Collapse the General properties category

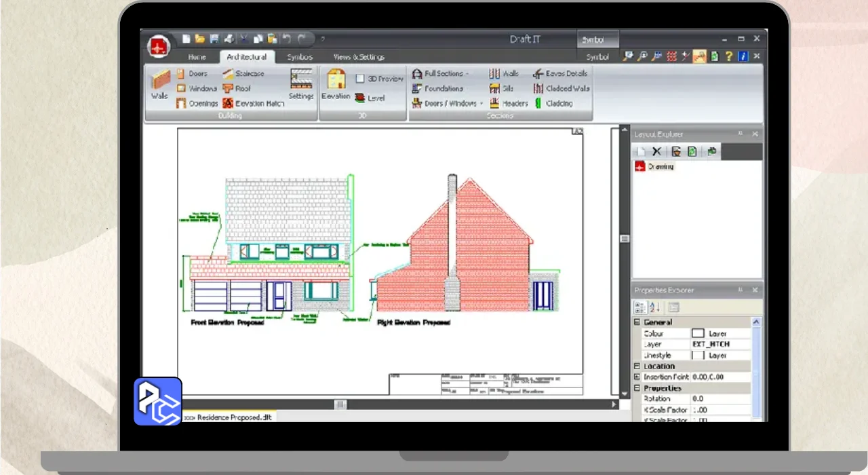[637, 322]
